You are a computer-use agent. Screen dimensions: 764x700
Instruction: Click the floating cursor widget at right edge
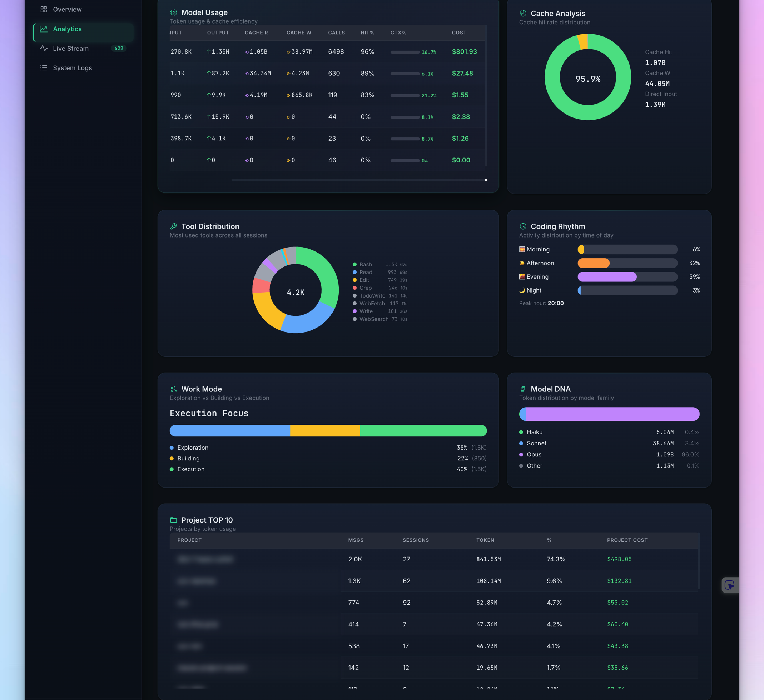click(x=730, y=585)
